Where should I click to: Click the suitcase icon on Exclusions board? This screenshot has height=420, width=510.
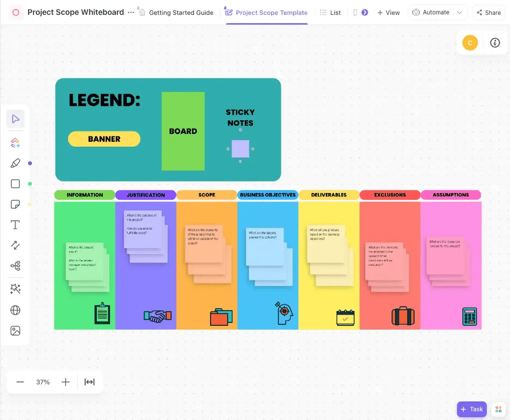403,316
